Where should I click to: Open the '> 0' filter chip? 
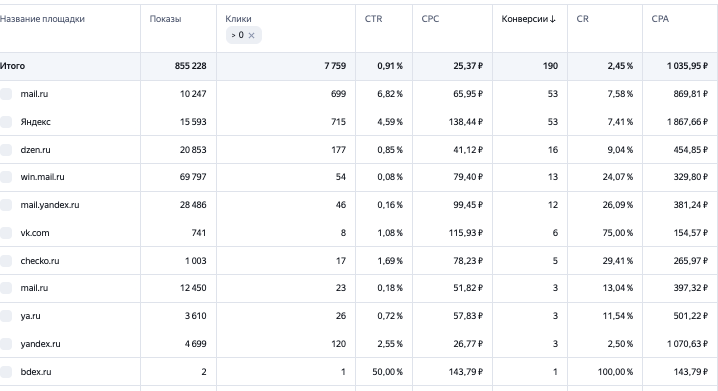[x=238, y=35]
